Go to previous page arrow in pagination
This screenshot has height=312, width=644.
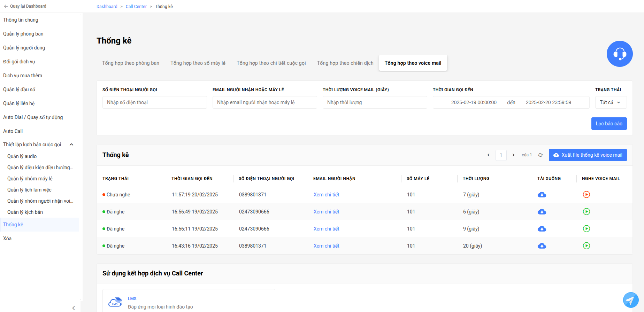488,155
